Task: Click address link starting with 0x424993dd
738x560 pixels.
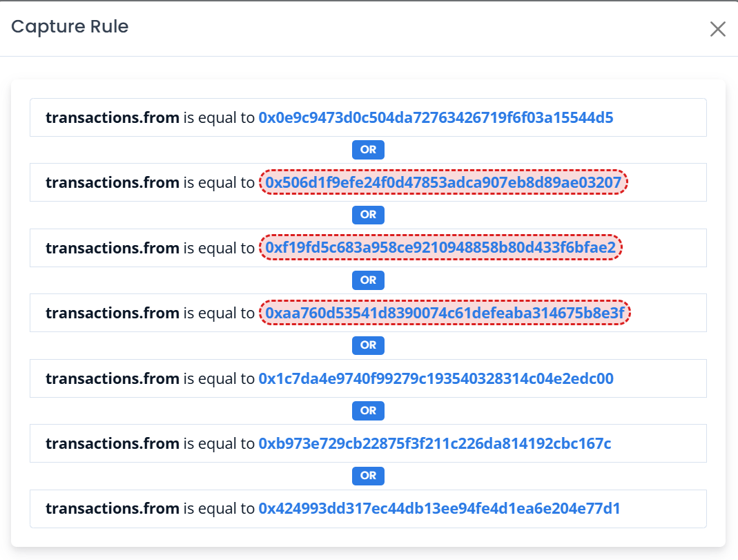Action: [x=439, y=509]
